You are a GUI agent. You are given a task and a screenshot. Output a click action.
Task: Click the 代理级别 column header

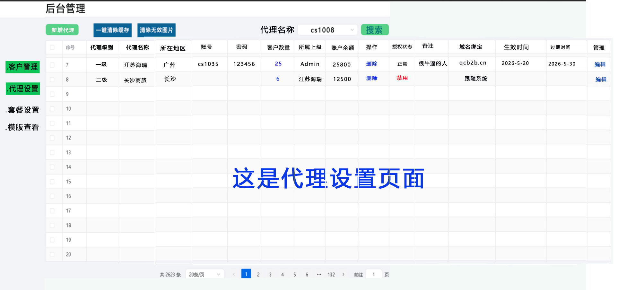[102, 47]
